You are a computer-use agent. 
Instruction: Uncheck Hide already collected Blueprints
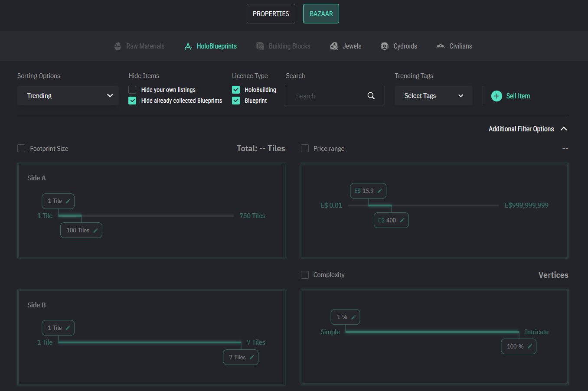pyautogui.click(x=132, y=101)
